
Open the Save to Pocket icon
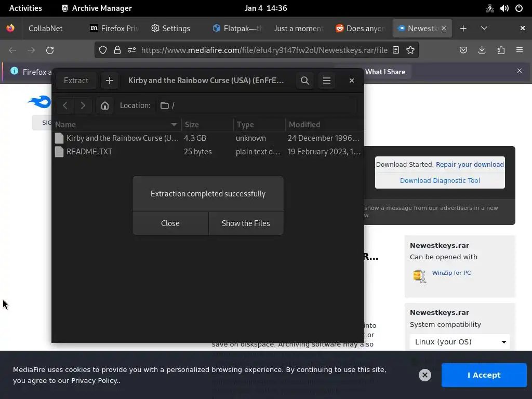pos(463,50)
